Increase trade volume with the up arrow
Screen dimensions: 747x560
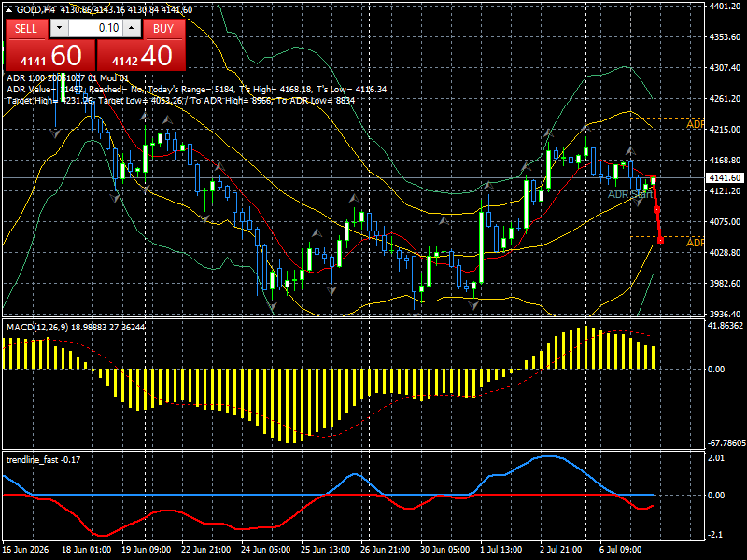132,28
